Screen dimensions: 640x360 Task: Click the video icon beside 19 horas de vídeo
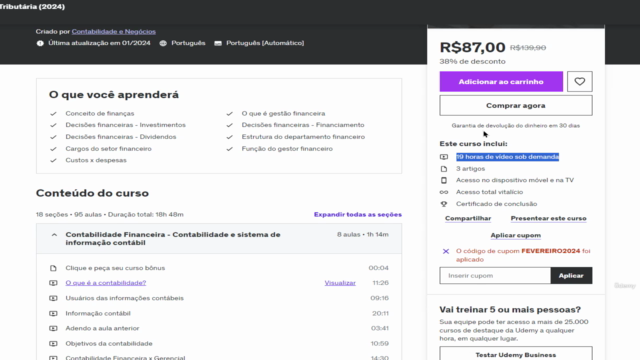(444, 157)
